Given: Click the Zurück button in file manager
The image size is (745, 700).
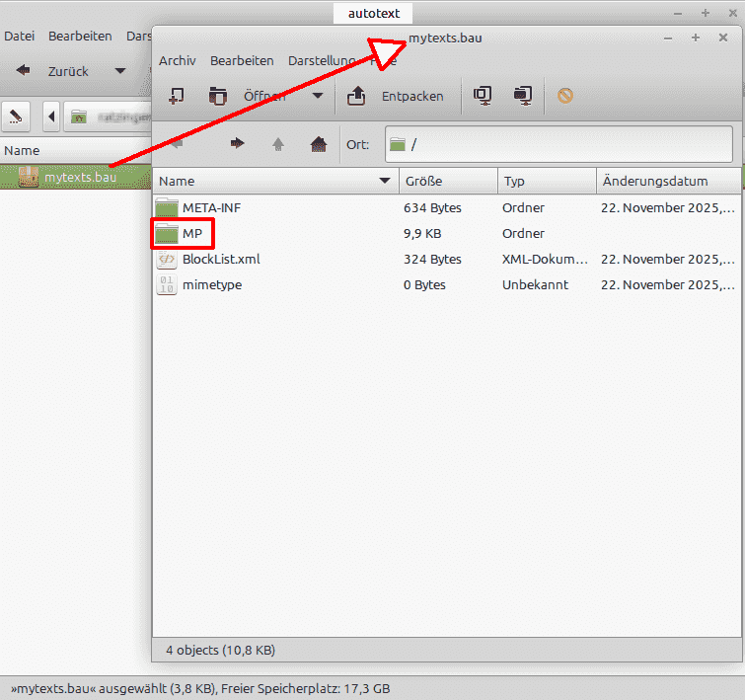Looking at the screenshot, I should click(54, 71).
